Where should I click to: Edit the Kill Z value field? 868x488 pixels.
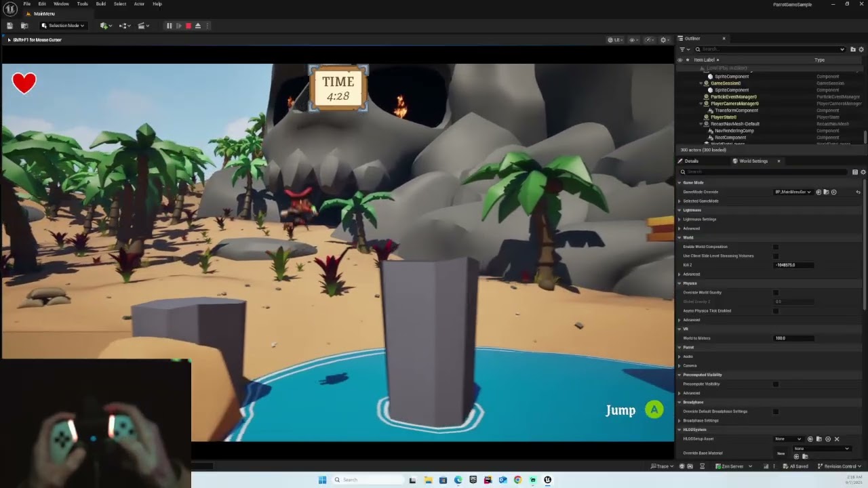click(x=793, y=265)
